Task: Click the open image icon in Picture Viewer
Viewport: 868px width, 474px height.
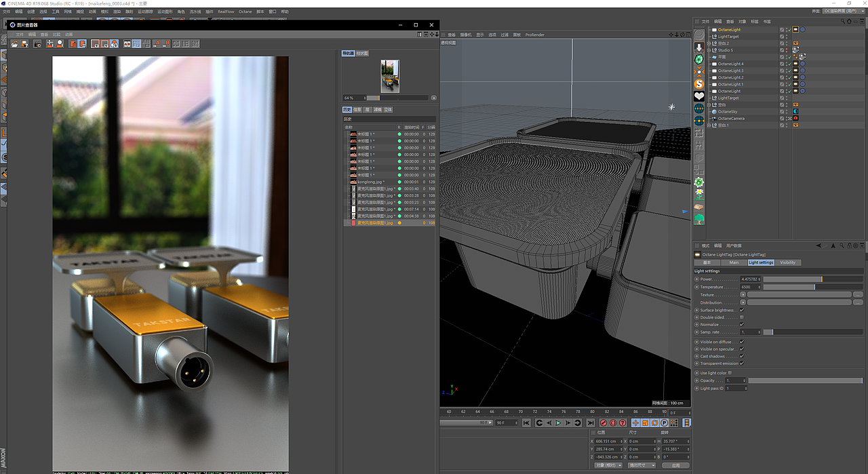Action: click(14, 43)
